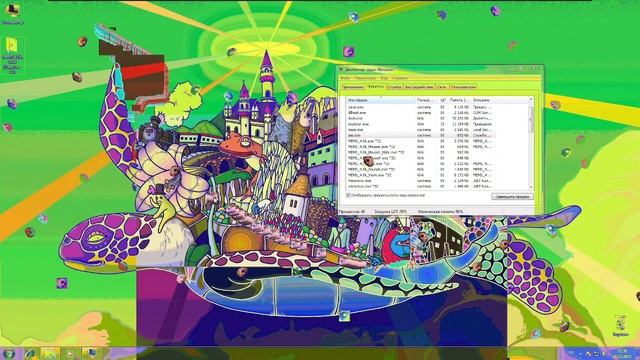
Task: Click the Task Manager title bar icon
Action: [341, 70]
